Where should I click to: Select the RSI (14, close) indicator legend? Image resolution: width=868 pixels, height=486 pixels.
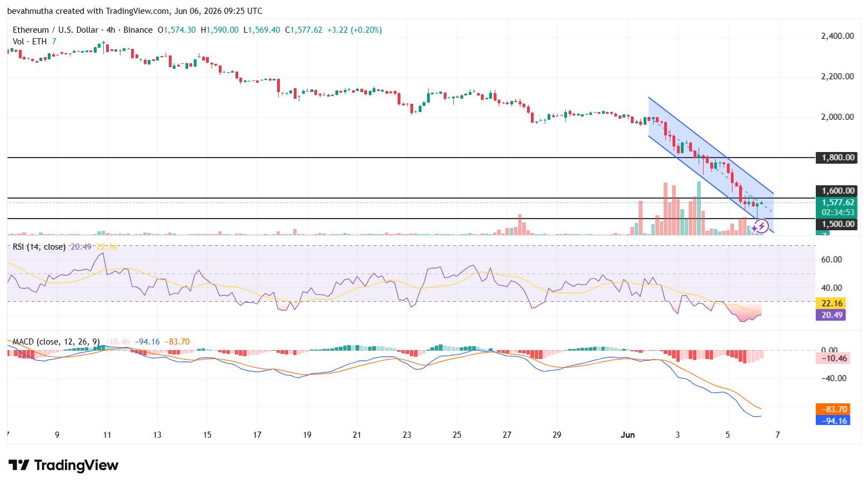[x=39, y=246]
